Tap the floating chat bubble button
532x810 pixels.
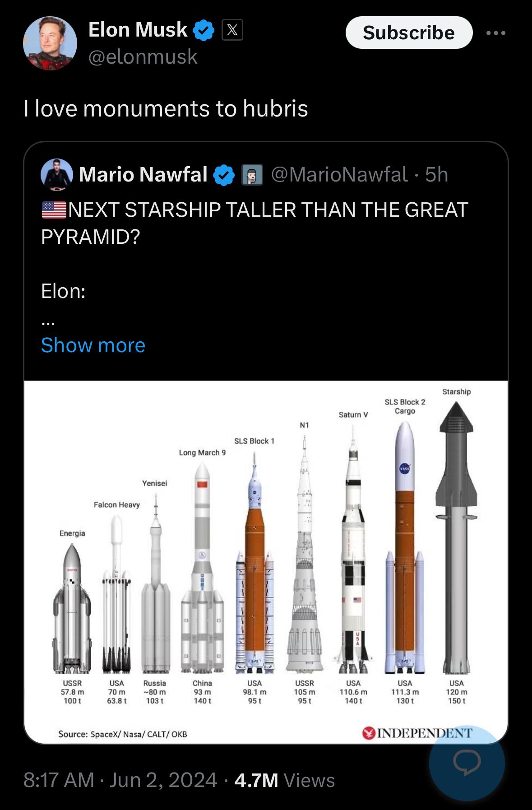[467, 763]
